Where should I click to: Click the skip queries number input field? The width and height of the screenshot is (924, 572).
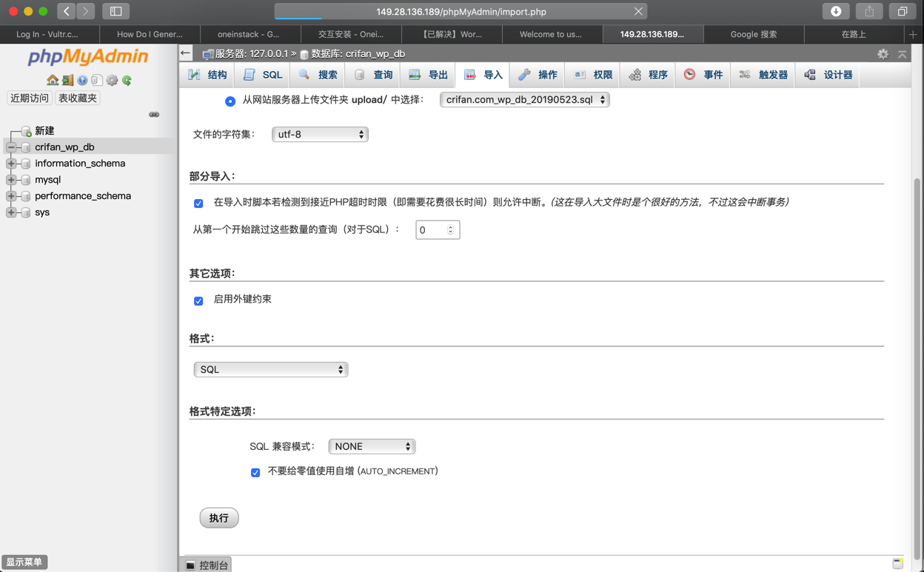(438, 230)
